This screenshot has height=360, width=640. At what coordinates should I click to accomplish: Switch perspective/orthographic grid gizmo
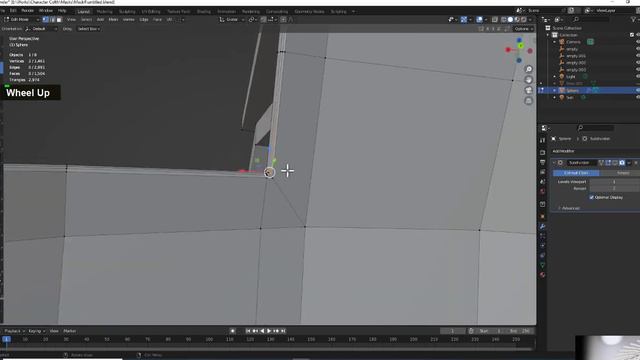529,101
